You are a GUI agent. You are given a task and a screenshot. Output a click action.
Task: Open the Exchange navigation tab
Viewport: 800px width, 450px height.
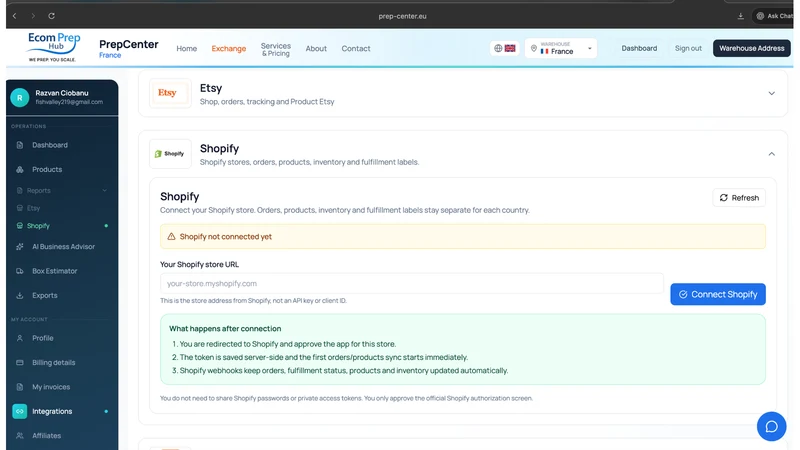(x=229, y=48)
